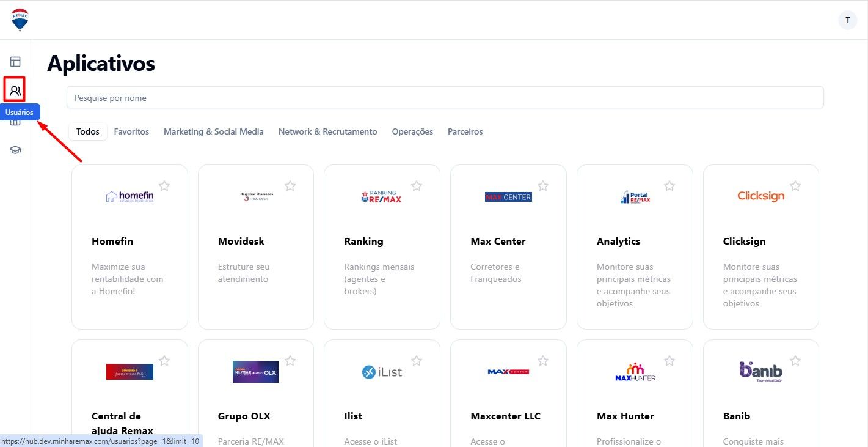Open the Movidesk app title
Screen dimensions: 868x447
coord(241,241)
